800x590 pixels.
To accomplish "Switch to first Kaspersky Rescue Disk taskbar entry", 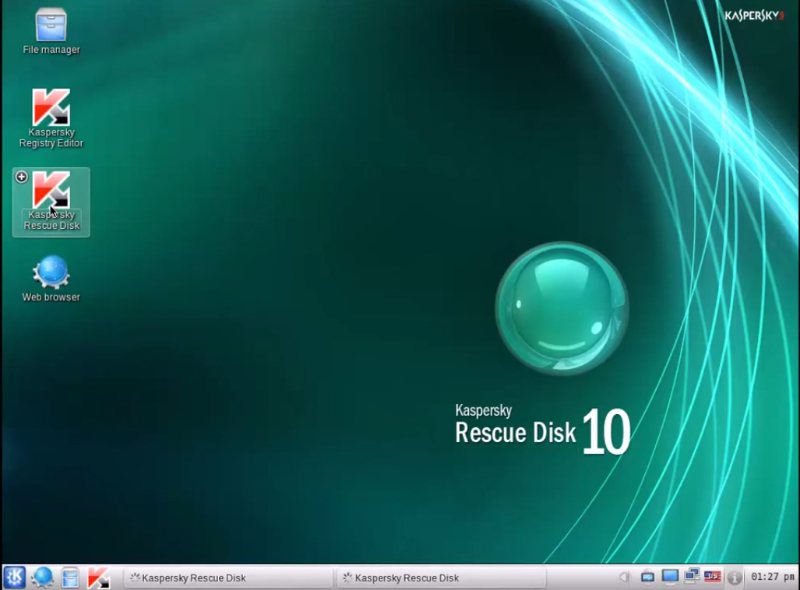I will coord(227,577).
